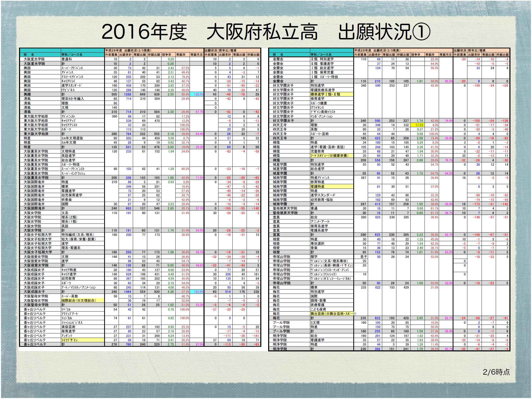Viewport: 532px width, 399px height.
Task: Select the ファッションビジネス course cell
Action: 83,322
